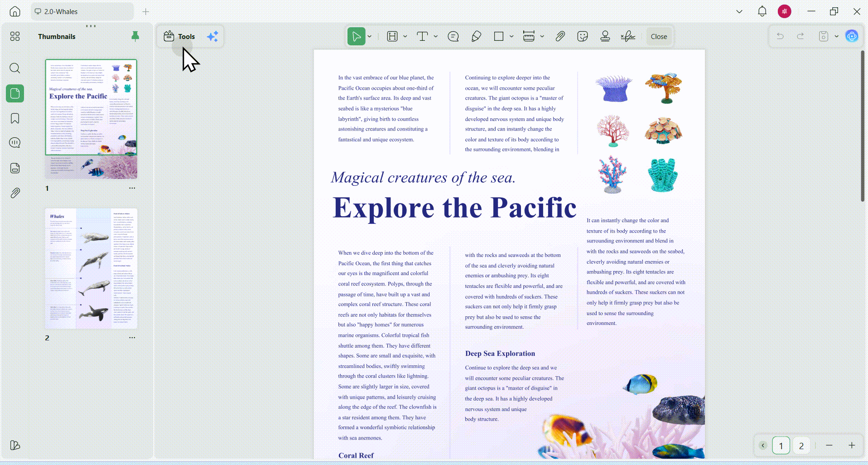868x465 pixels.
Task: Select the pencil drawing tool
Action: 476,36
